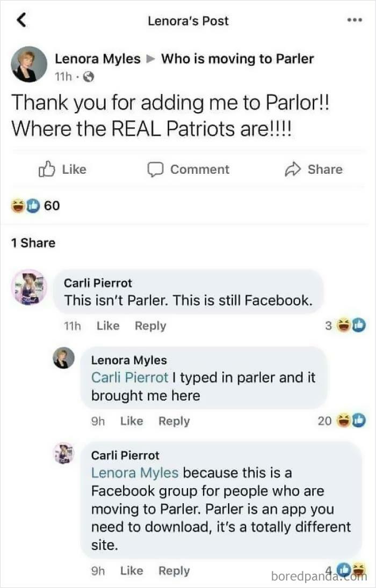Toggle Like on Carli's second comment

click(132, 570)
